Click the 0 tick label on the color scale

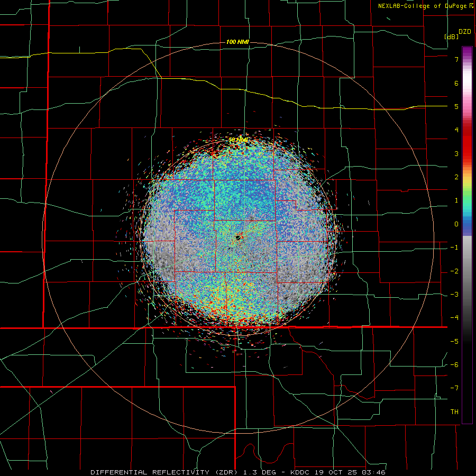coord(456,224)
